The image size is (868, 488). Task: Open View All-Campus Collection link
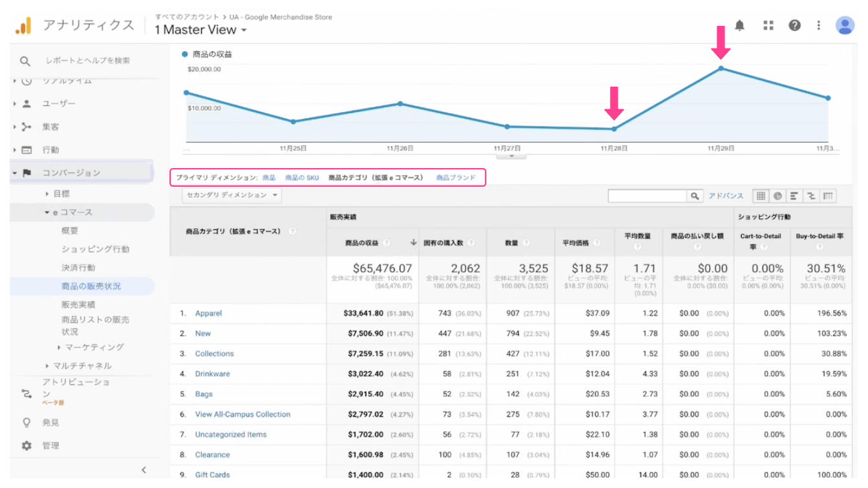[x=243, y=415]
